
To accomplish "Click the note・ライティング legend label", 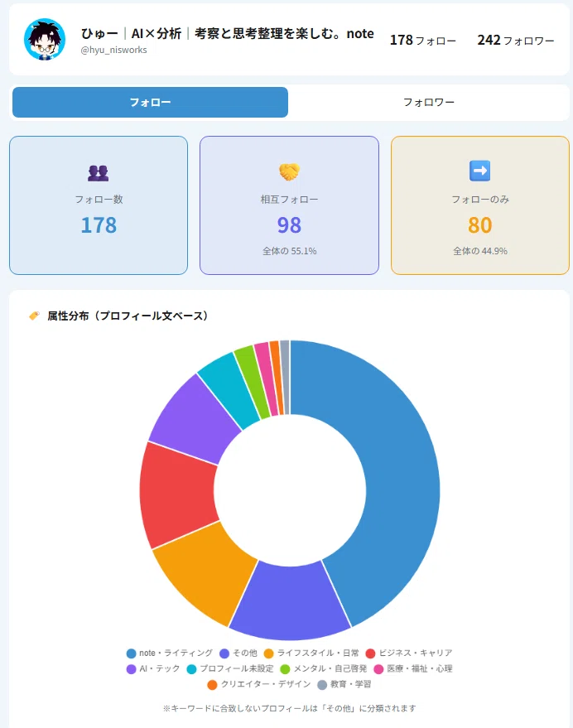I will click(x=176, y=653).
